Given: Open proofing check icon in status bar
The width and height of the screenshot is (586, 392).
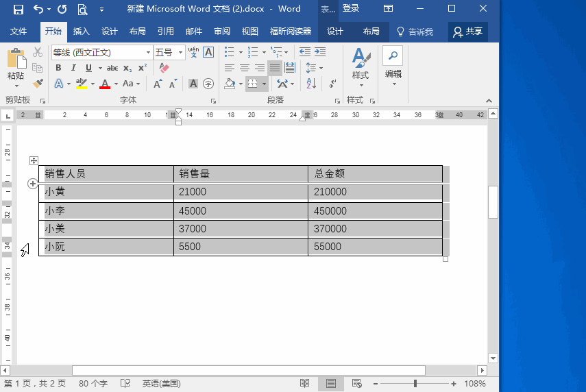Looking at the screenshot, I should 125,383.
